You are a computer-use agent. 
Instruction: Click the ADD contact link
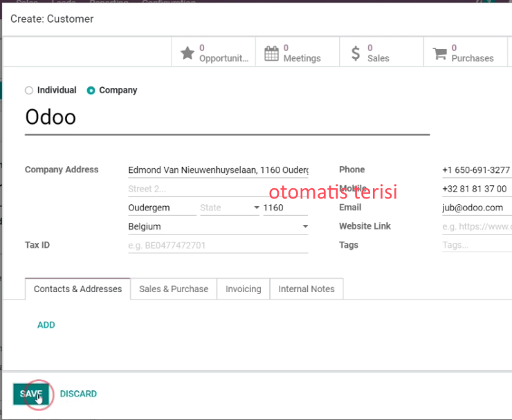46,325
